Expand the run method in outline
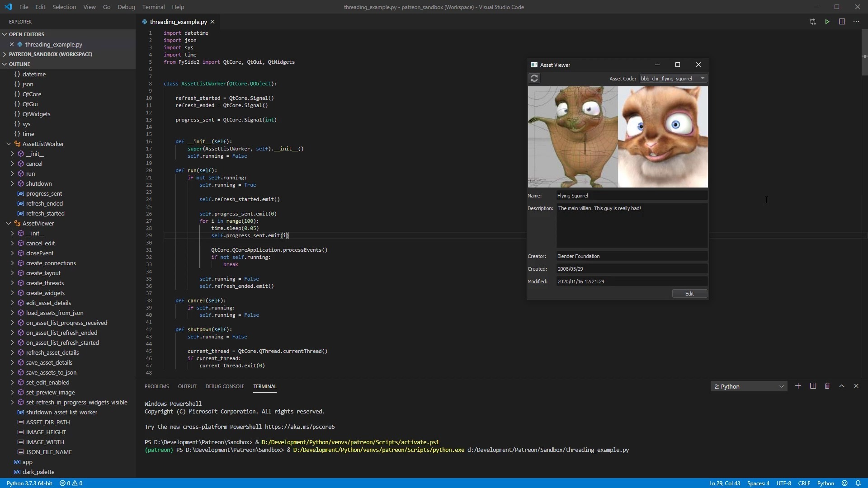868x488 pixels. (x=12, y=174)
